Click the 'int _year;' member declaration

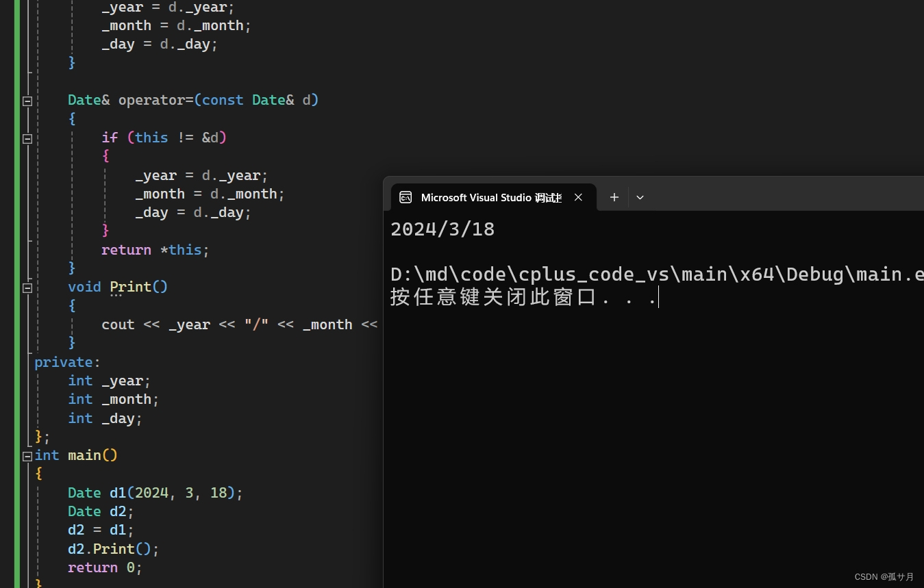point(109,381)
